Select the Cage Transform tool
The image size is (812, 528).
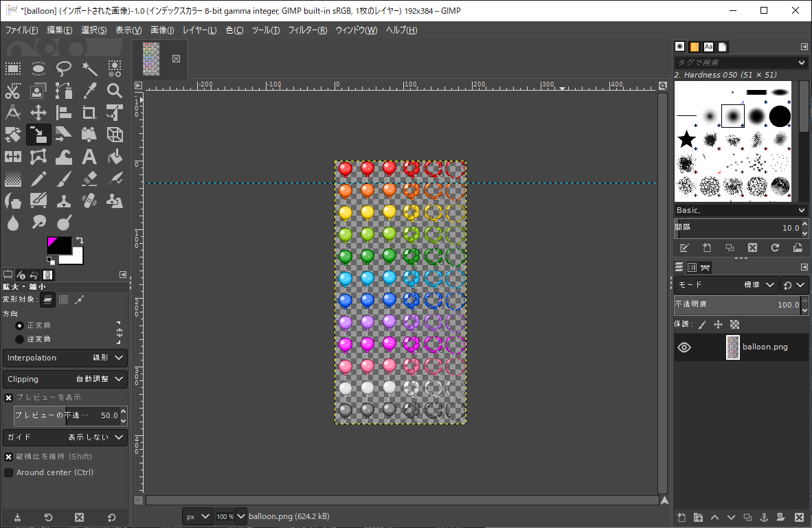point(38,157)
